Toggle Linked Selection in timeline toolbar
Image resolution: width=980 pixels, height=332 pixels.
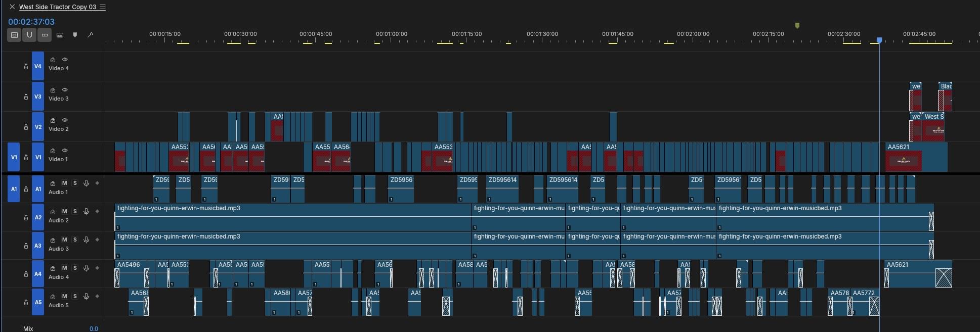[x=45, y=35]
